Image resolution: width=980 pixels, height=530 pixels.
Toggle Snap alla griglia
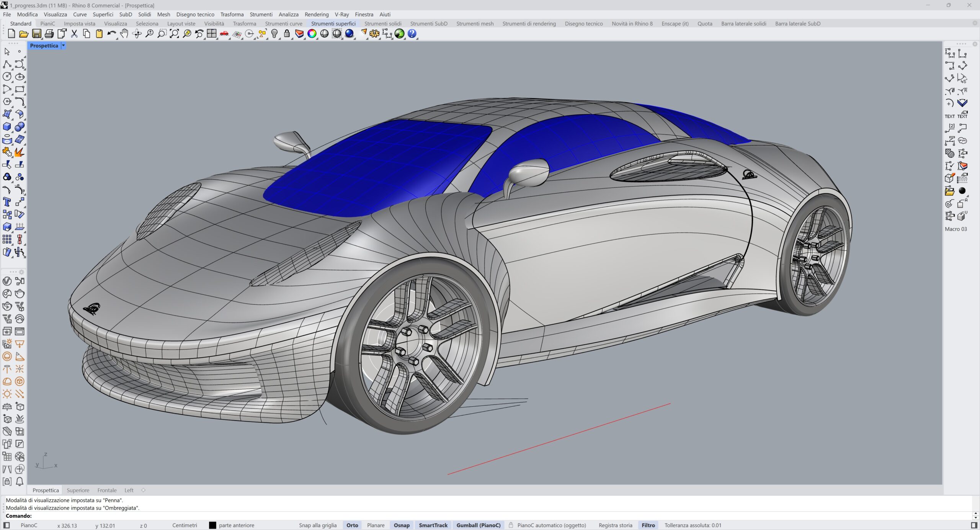tap(318, 525)
